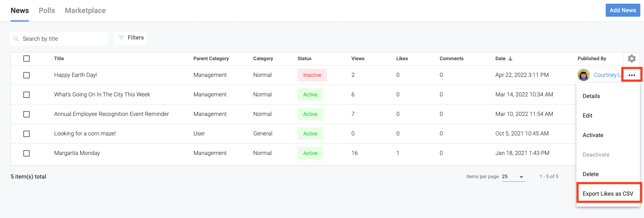Click the Date sort arrow icon

tap(510, 59)
